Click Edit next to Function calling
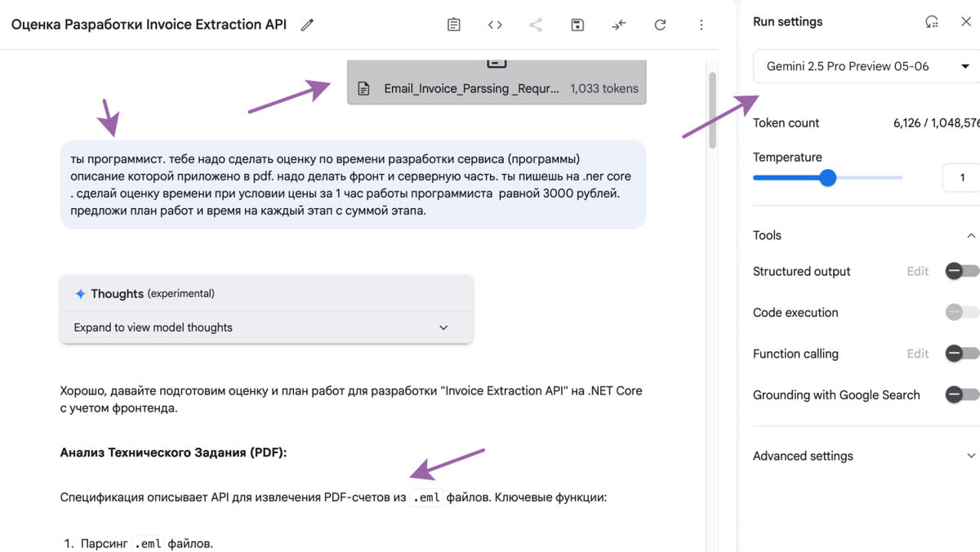 tap(918, 354)
